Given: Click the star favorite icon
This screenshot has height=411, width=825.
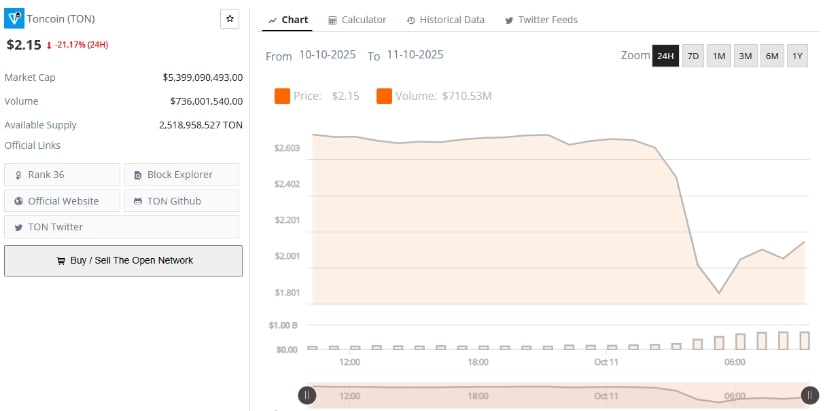Looking at the screenshot, I should pos(229,19).
